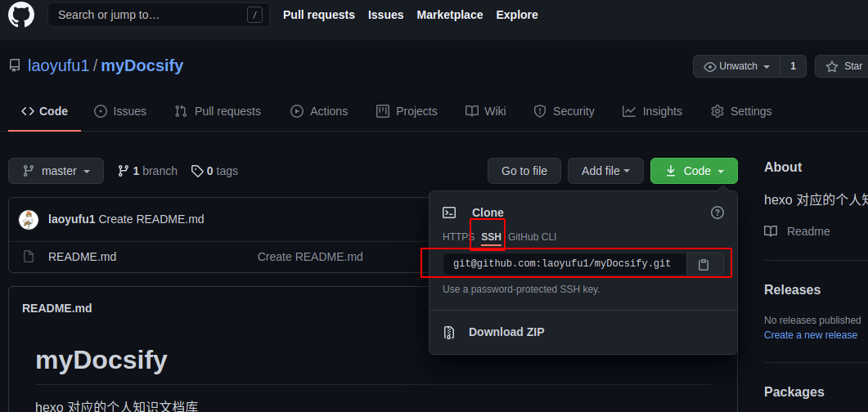Toggle the green Code dropdown

(x=695, y=171)
